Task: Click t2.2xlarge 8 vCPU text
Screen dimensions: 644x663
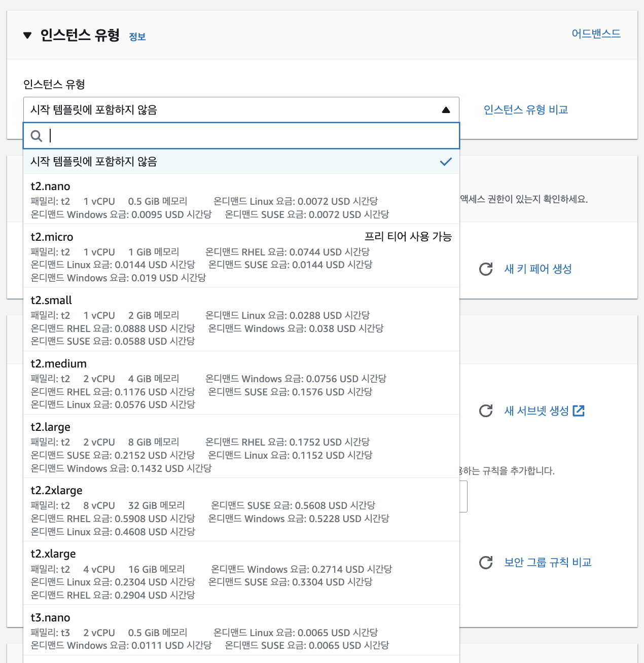Action: click(x=99, y=505)
